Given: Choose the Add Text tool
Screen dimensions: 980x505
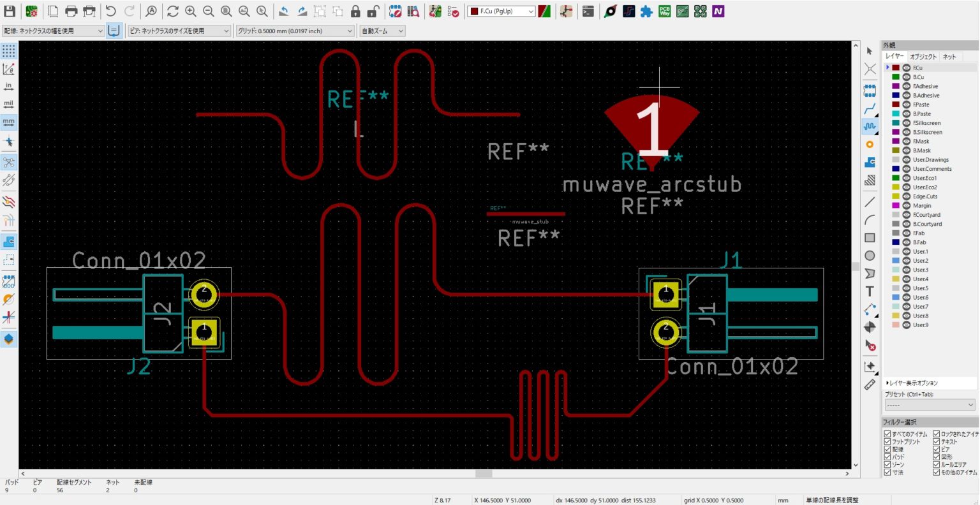Looking at the screenshot, I should click(x=870, y=291).
